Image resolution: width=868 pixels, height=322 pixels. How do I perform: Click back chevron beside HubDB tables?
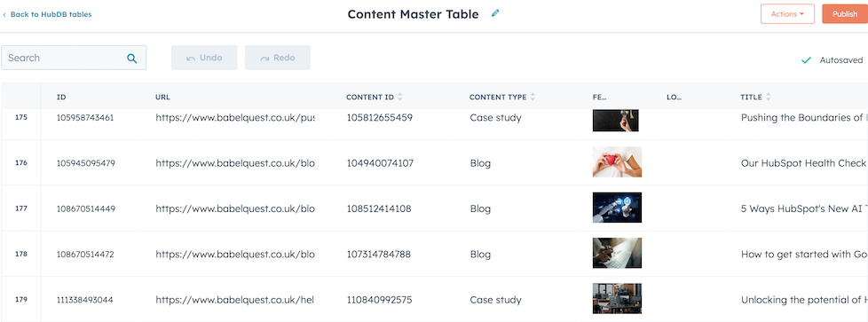tap(4, 14)
